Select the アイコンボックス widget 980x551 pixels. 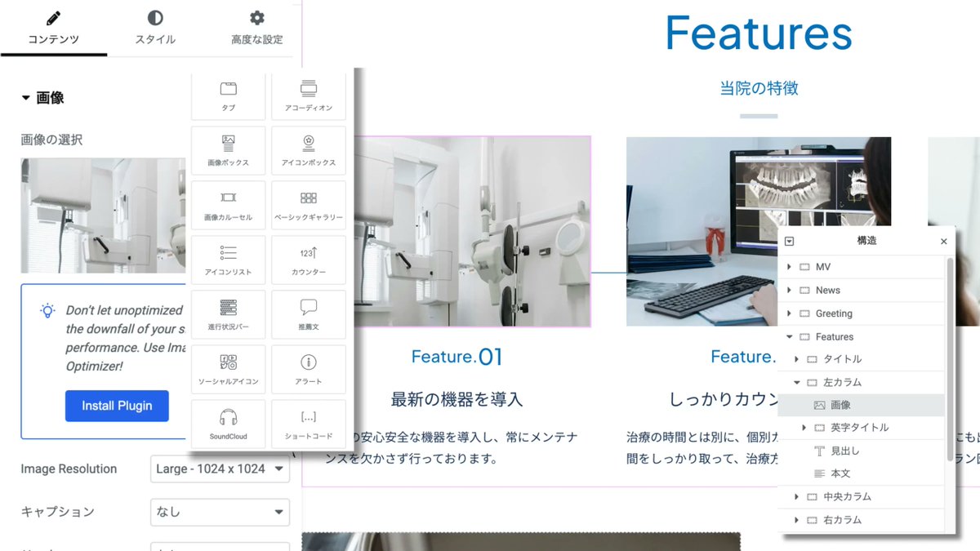tap(308, 150)
